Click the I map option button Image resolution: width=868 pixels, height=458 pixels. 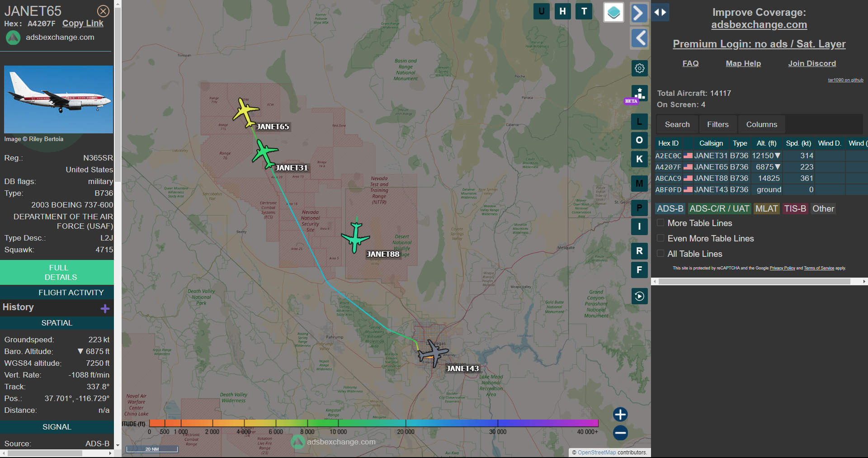pos(639,227)
